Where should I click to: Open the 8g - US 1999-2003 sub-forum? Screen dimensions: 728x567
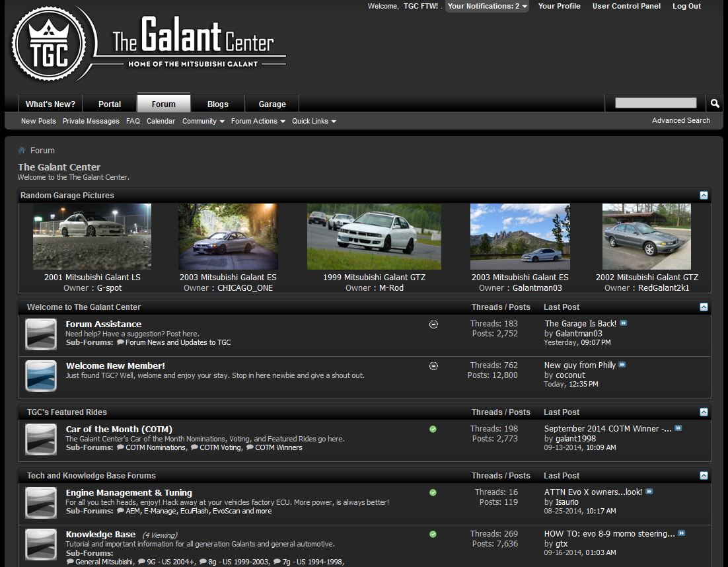238,562
